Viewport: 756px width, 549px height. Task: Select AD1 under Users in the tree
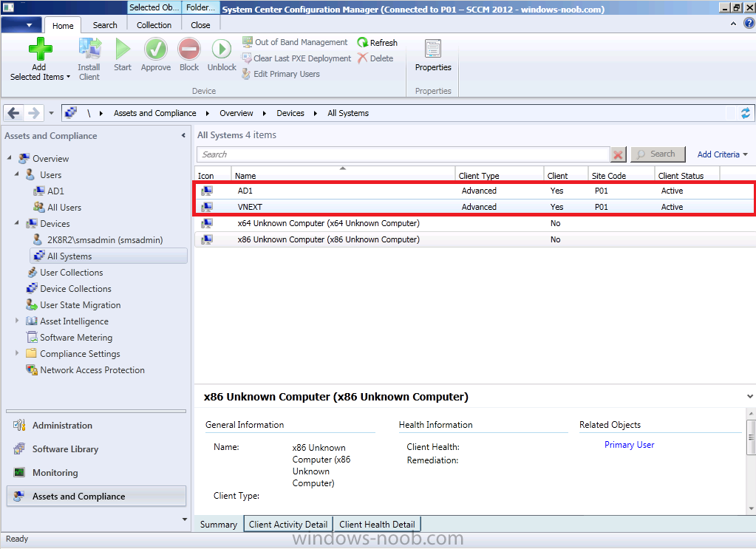[x=49, y=191]
